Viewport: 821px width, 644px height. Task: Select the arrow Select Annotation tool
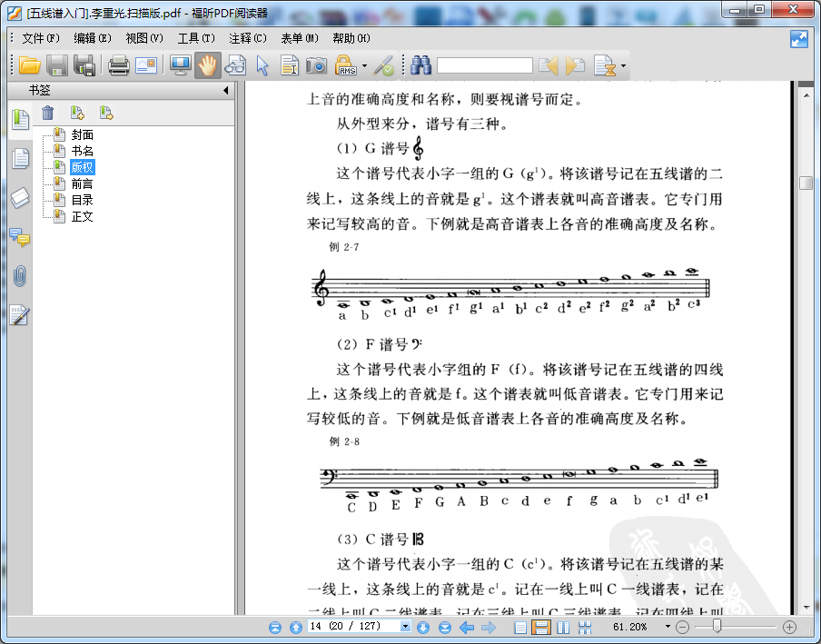tap(262, 65)
